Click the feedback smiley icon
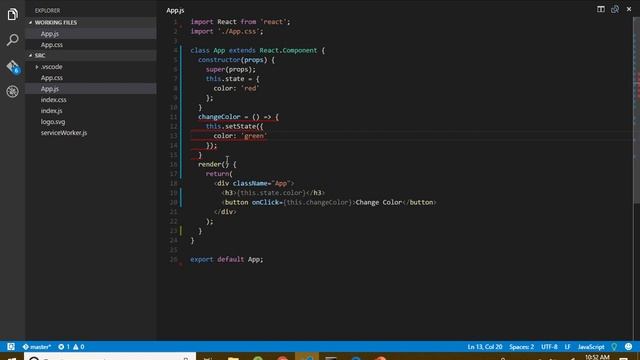This screenshot has width=640, height=360. tap(629, 347)
